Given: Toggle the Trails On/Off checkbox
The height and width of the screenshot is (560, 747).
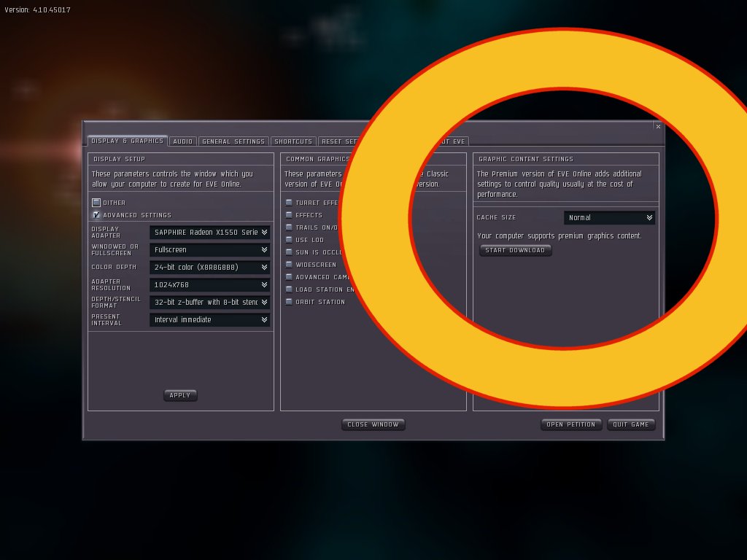Looking at the screenshot, I should pos(289,227).
